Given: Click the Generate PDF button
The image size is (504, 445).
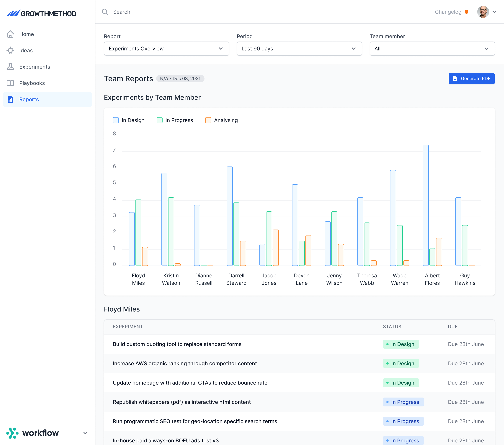Looking at the screenshot, I should click(472, 79).
